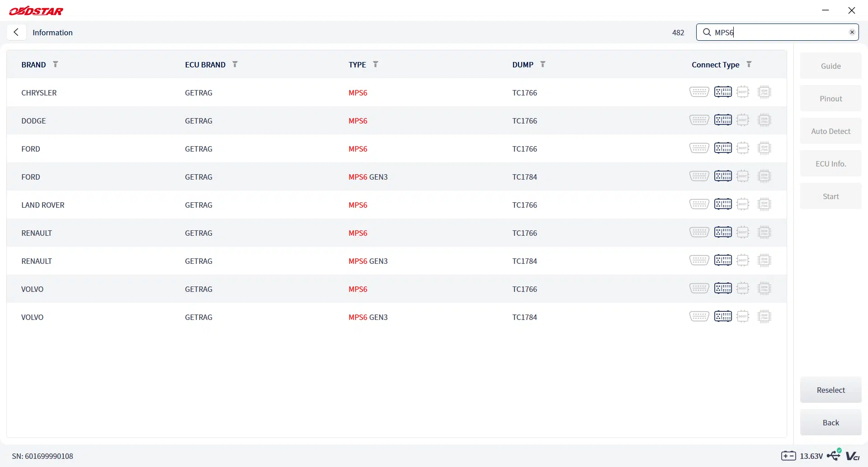Click the 13.63V voltage reading
The width and height of the screenshot is (868, 467).
pyautogui.click(x=811, y=456)
